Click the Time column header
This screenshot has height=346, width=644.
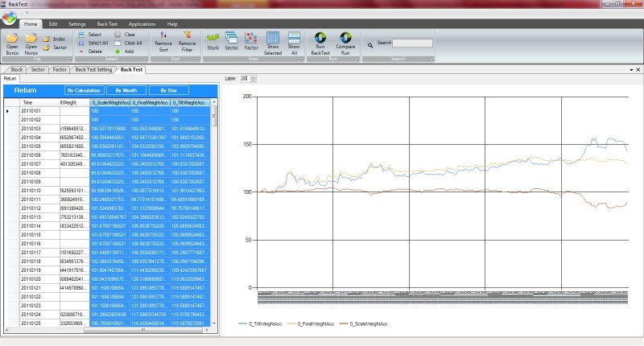[39, 103]
